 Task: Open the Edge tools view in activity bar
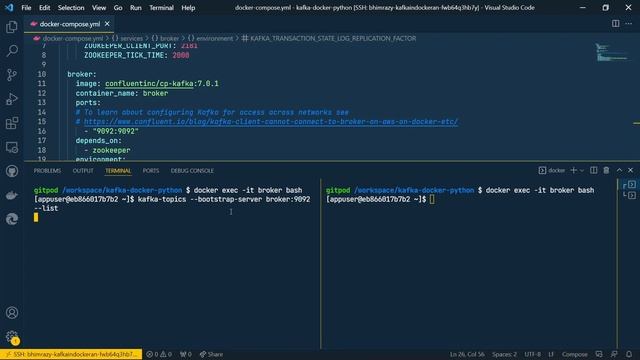coord(12,219)
